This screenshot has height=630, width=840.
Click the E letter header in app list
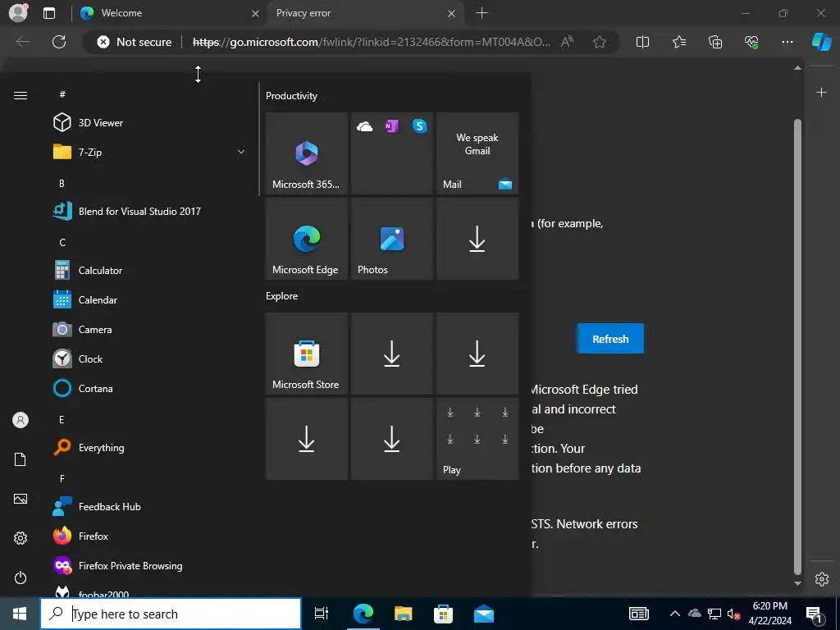click(62, 419)
